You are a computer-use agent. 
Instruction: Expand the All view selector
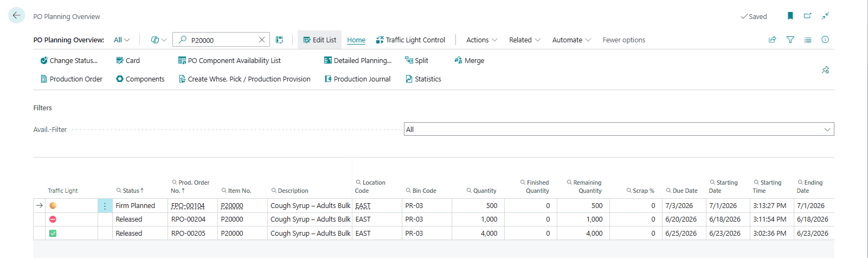(122, 40)
